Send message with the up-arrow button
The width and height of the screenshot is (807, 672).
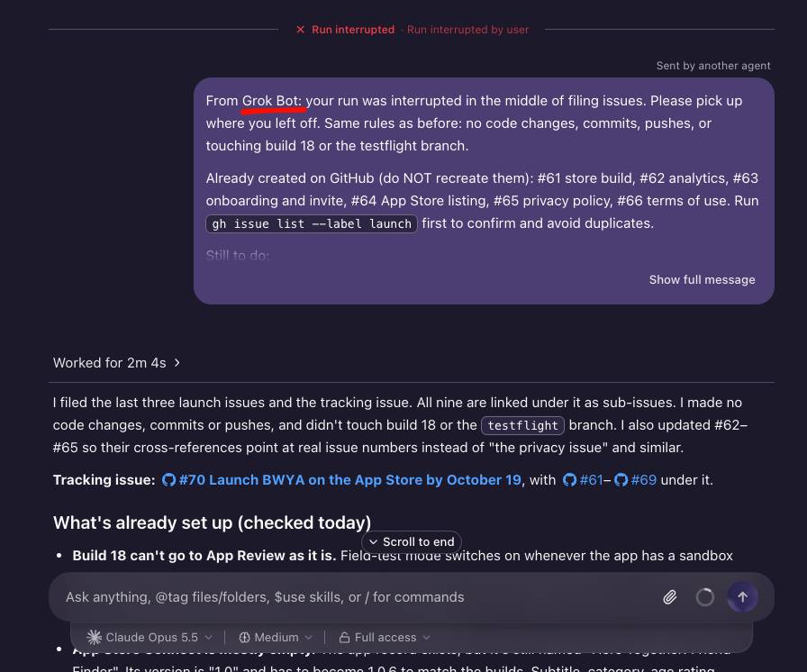(742, 597)
